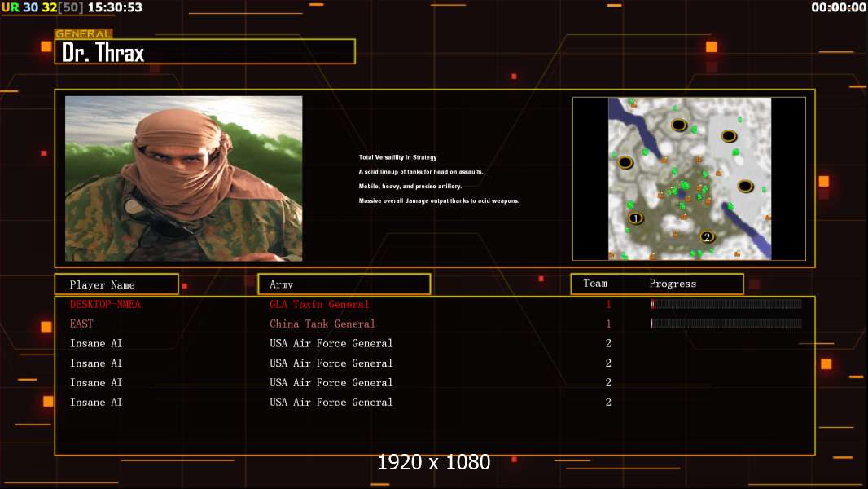Click the Player Name column header
868x489 pixels.
coord(116,284)
